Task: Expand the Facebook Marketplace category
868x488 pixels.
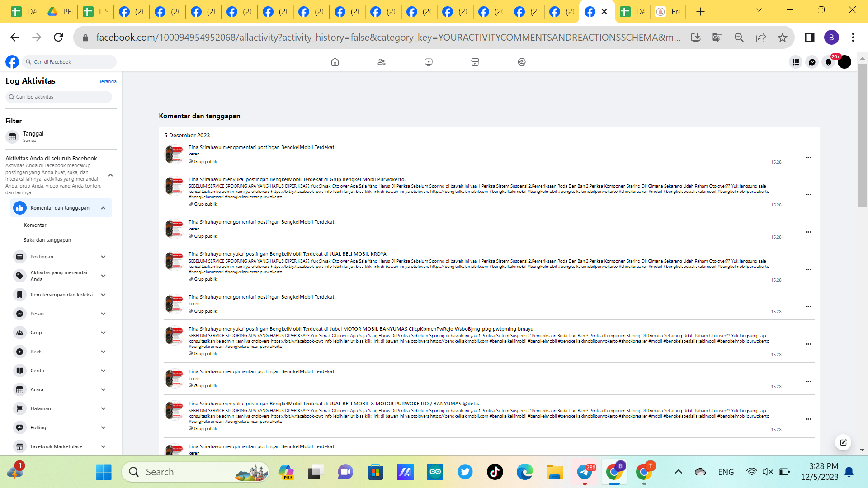Action: pos(104,447)
